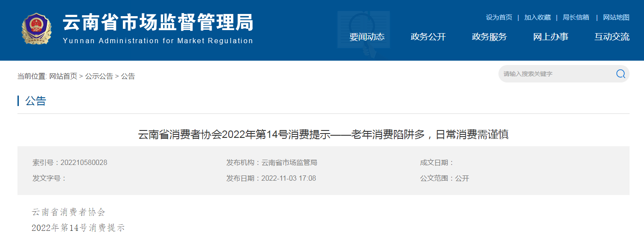Go to the 政务服务 navigation menu
Viewport: 644px width, 240px height.
click(489, 37)
